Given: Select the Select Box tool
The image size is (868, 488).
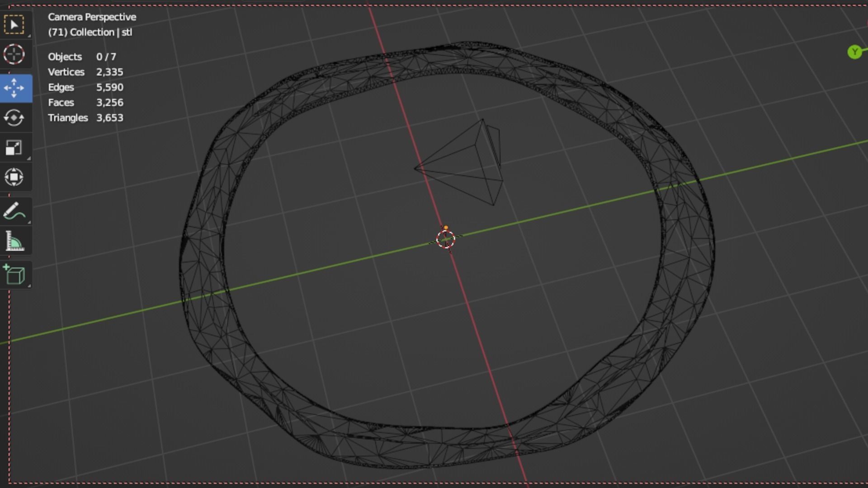Looking at the screenshot, I should click(x=15, y=25).
